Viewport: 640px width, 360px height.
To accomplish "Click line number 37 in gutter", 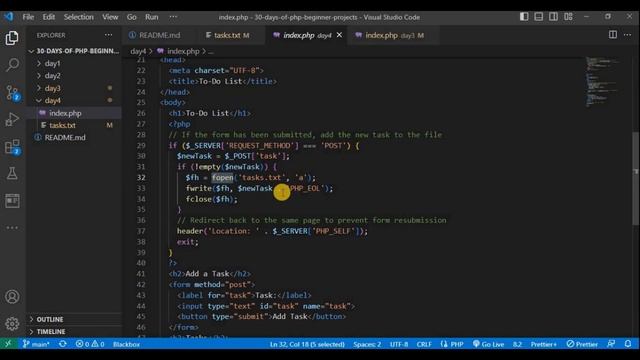I will point(141,231).
